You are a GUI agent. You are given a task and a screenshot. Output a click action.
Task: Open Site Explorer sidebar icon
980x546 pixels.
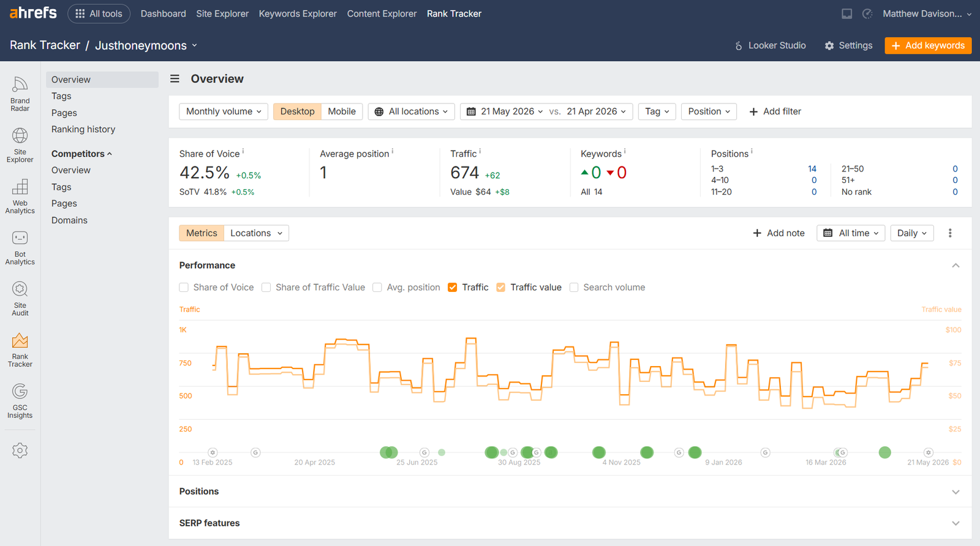point(20,145)
